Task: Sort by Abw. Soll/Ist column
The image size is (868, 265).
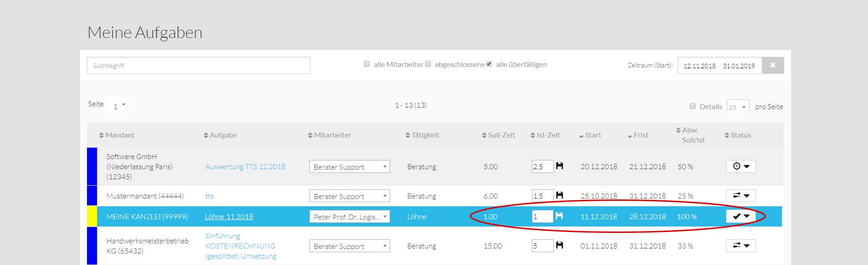Action: 690,135
